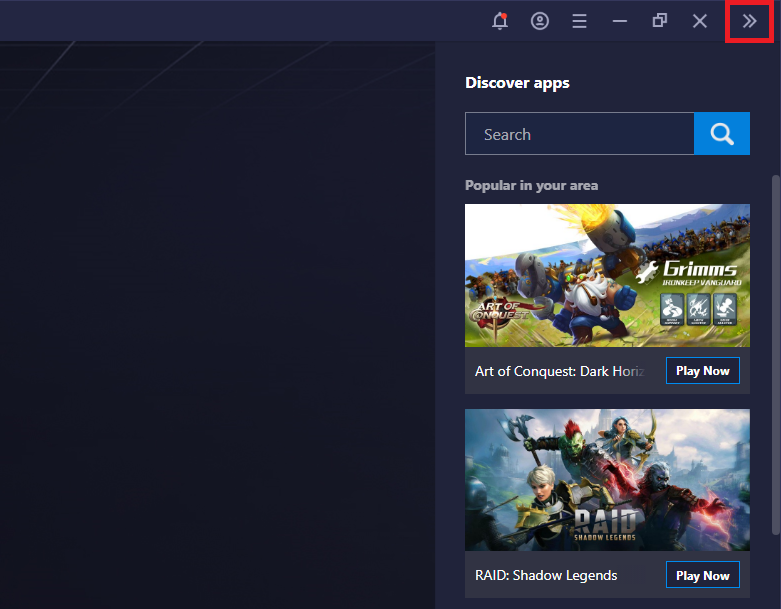This screenshot has width=781, height=609.
Task: Minimize the BlueStacks window
Action: point(620,21)
